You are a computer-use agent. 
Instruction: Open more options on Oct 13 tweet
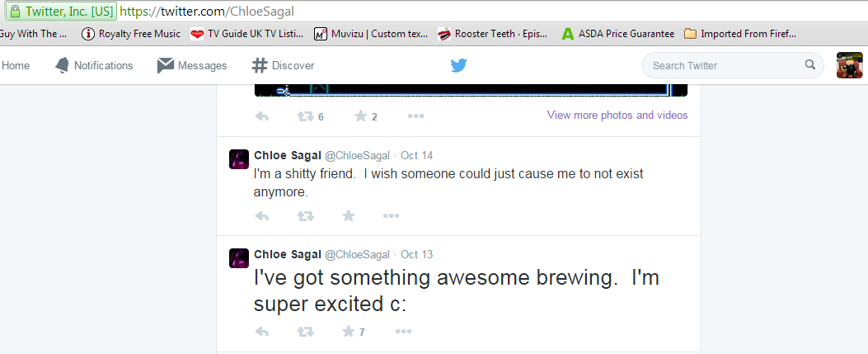coord(403,332)
